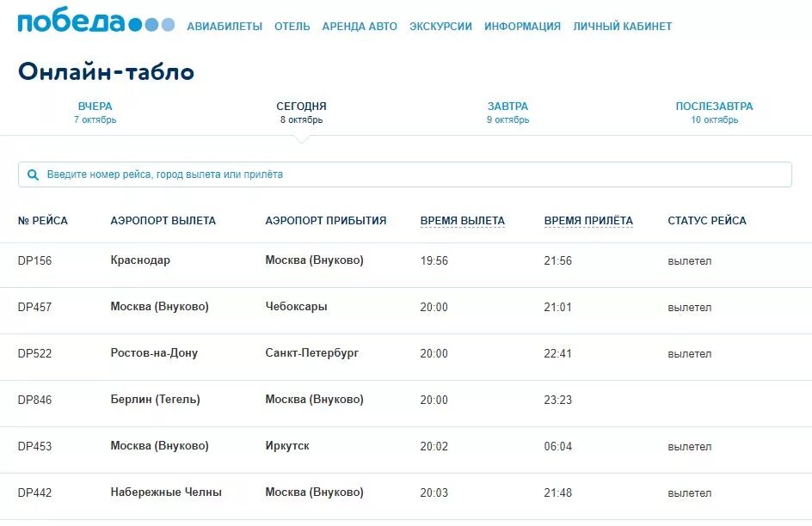Select flight number DP457
The width and height of the screenshot is (812, 526).
click(x=34, y=307)
